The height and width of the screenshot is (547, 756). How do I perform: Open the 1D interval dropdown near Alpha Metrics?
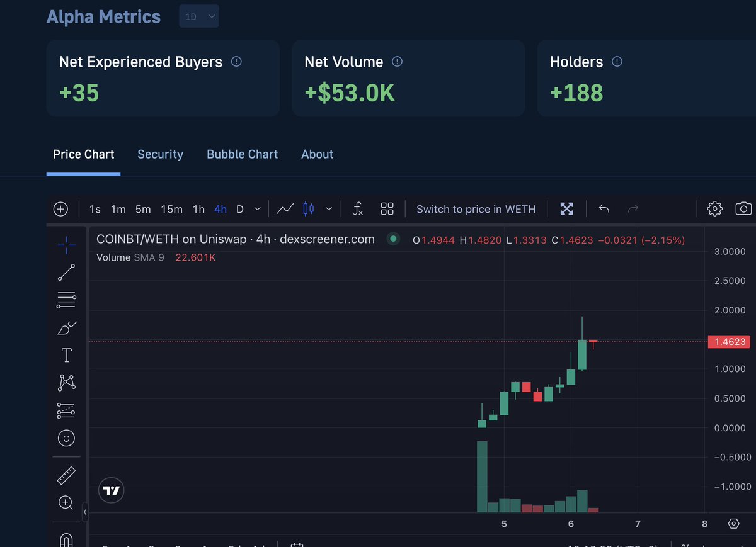198,16
